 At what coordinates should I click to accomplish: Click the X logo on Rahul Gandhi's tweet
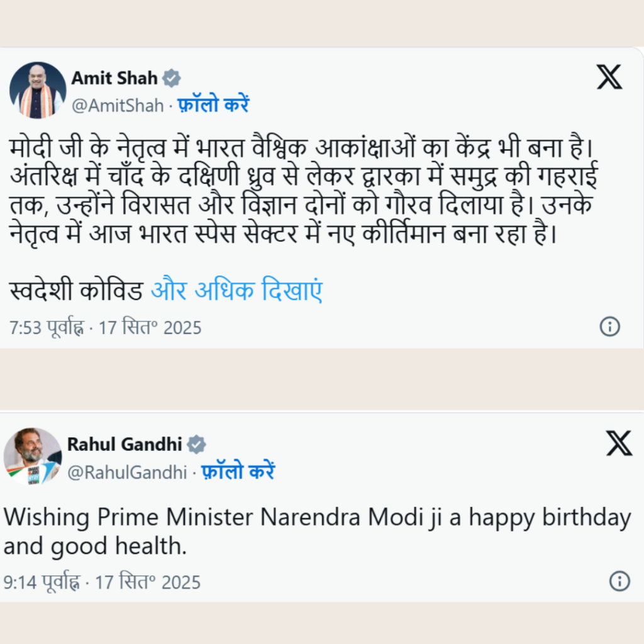619,443
